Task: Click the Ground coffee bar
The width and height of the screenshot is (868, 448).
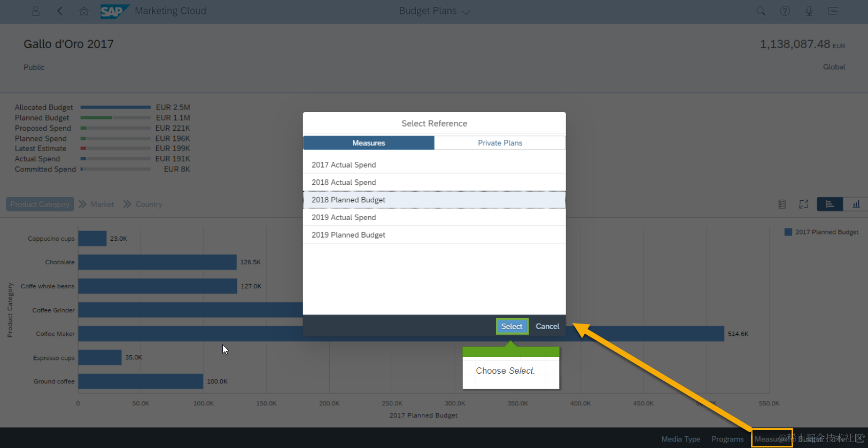Action: (x=141, y=381)
